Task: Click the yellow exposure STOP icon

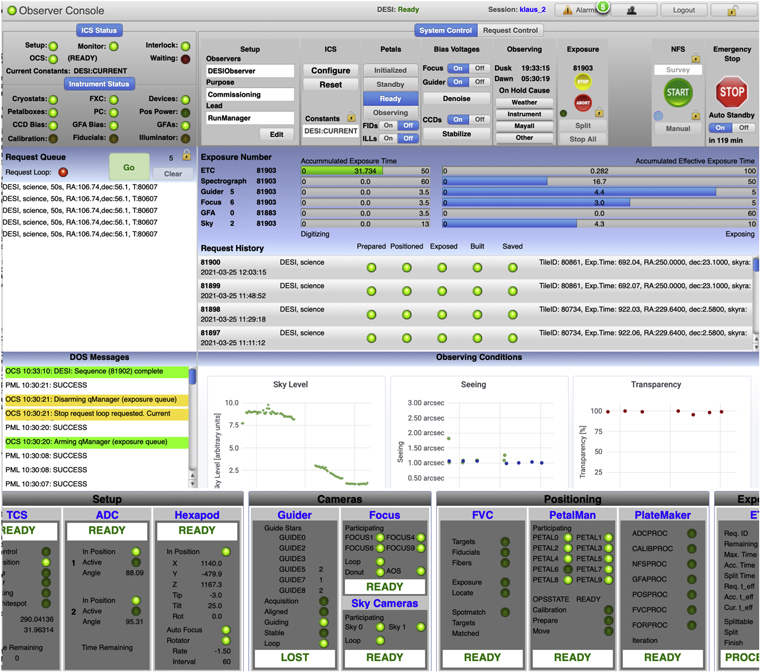Action: coord(582,82)
